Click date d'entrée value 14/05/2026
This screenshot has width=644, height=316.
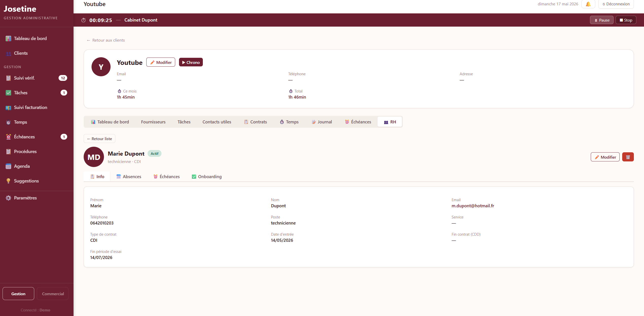(x=282, y=240)
